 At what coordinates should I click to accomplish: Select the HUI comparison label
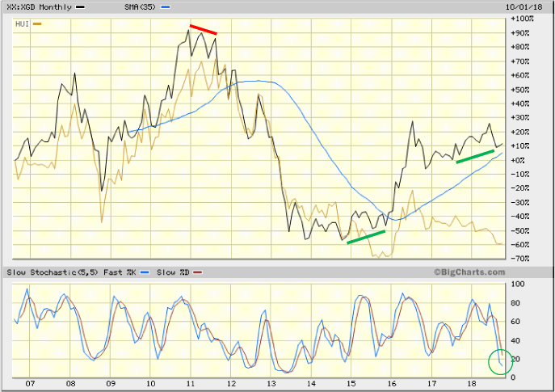coord(21,24)
